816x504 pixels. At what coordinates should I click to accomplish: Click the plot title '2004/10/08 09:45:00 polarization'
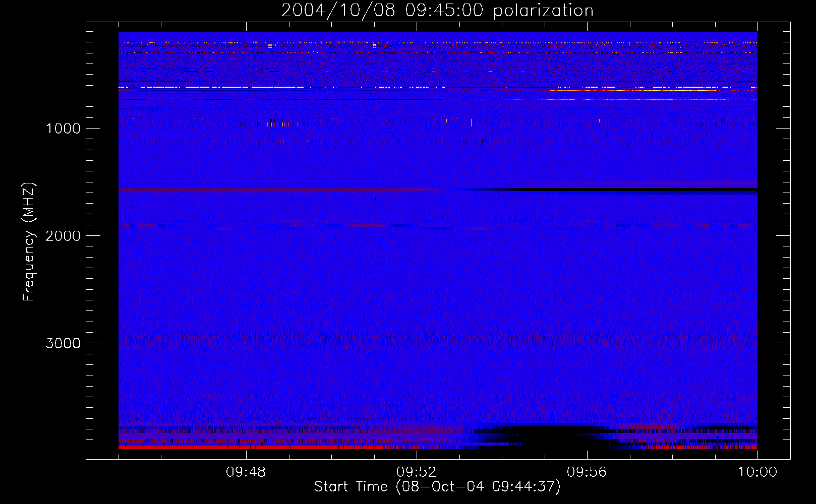pos(437,11)
